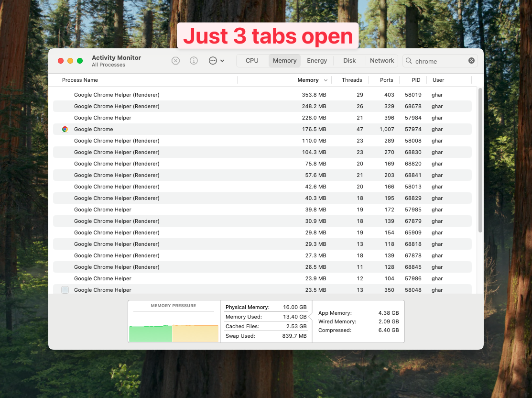
Task: Click the Process Name column header
Action: click(80, 80)
